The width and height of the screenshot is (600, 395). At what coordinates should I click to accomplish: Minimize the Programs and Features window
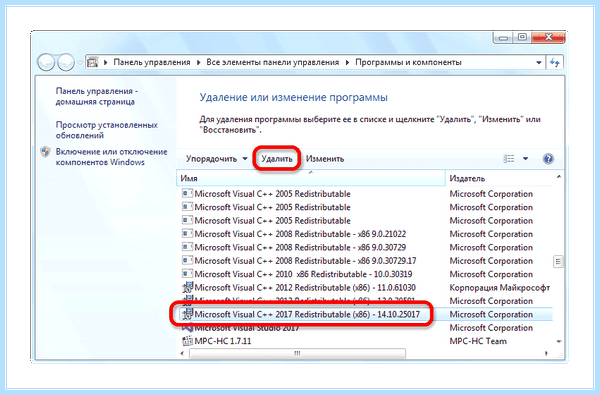click(503, 38)
